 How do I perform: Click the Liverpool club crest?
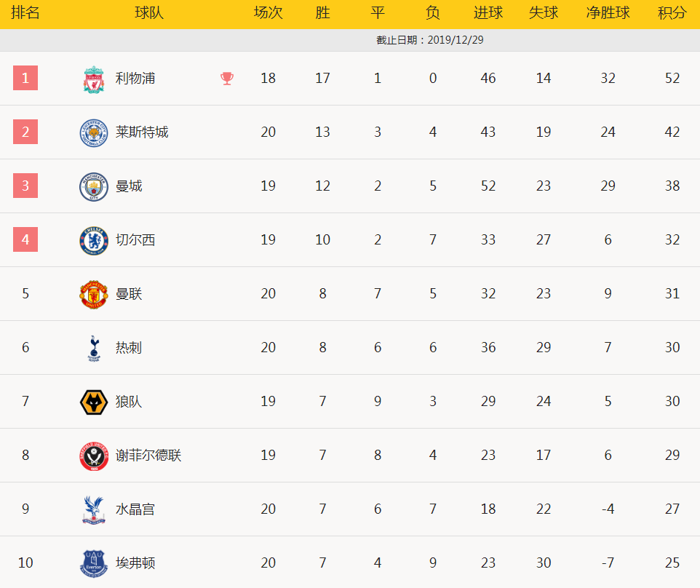(94, 79)
